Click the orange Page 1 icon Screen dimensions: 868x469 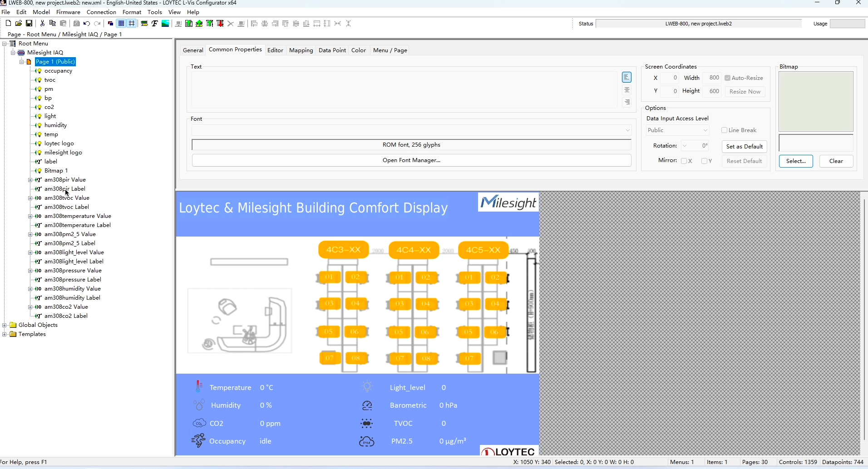(30, 62)
